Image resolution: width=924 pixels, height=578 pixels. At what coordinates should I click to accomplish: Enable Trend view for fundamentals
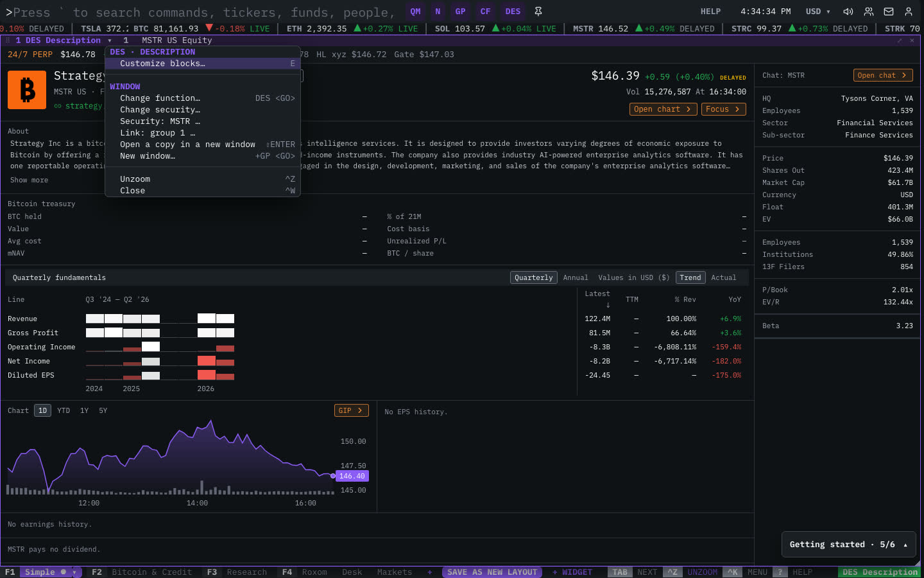coord(690,277)
